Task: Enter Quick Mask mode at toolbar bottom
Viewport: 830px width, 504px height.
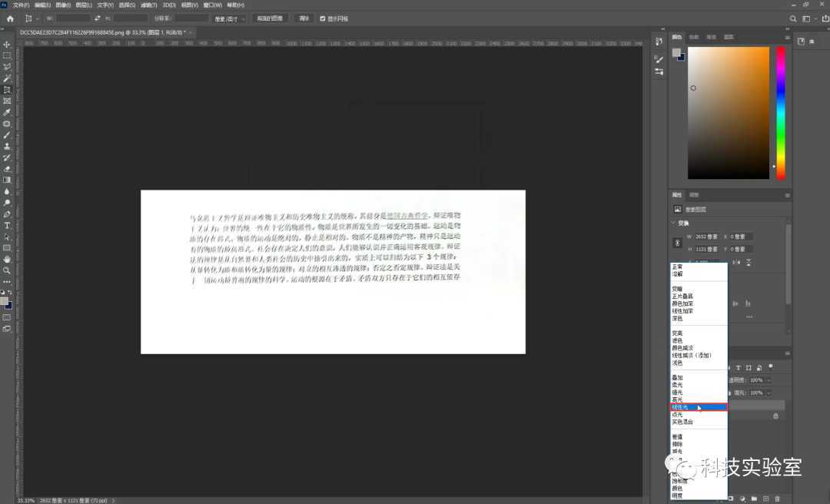Action: tap(6, 316)
